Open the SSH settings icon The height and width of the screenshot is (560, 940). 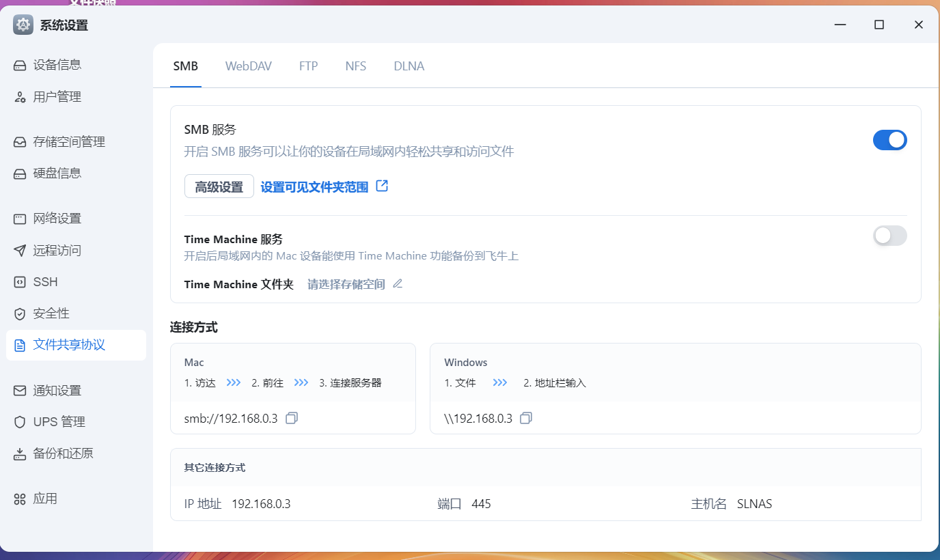click(x=20, y=282)
